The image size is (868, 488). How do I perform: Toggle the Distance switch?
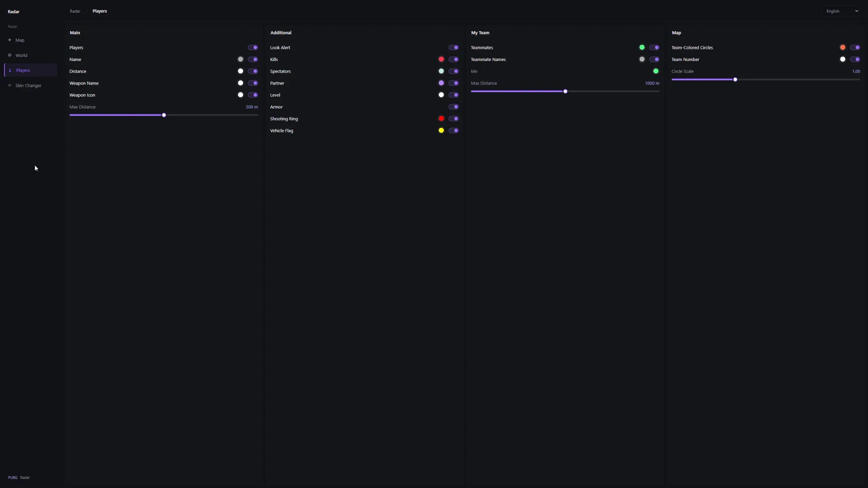tap(253, 71)
